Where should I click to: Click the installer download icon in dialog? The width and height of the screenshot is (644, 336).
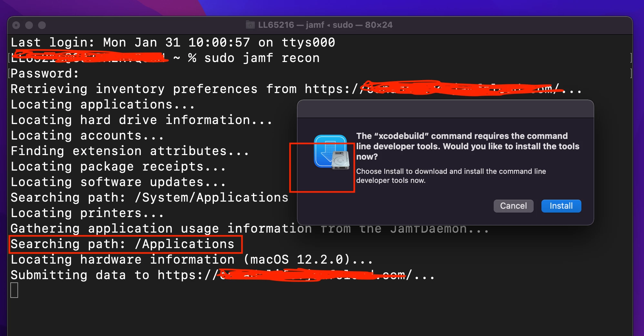pyautogui.click(x=332, y=152)
